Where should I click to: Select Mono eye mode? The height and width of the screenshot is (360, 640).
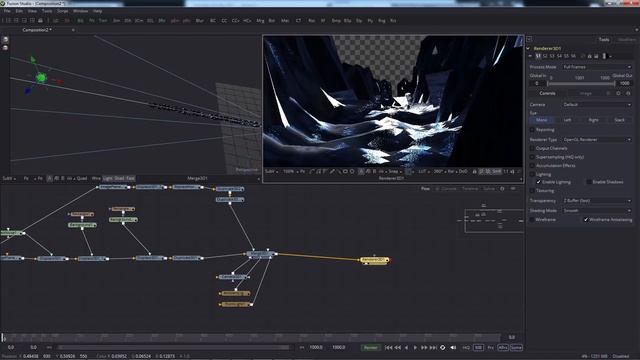542,120
